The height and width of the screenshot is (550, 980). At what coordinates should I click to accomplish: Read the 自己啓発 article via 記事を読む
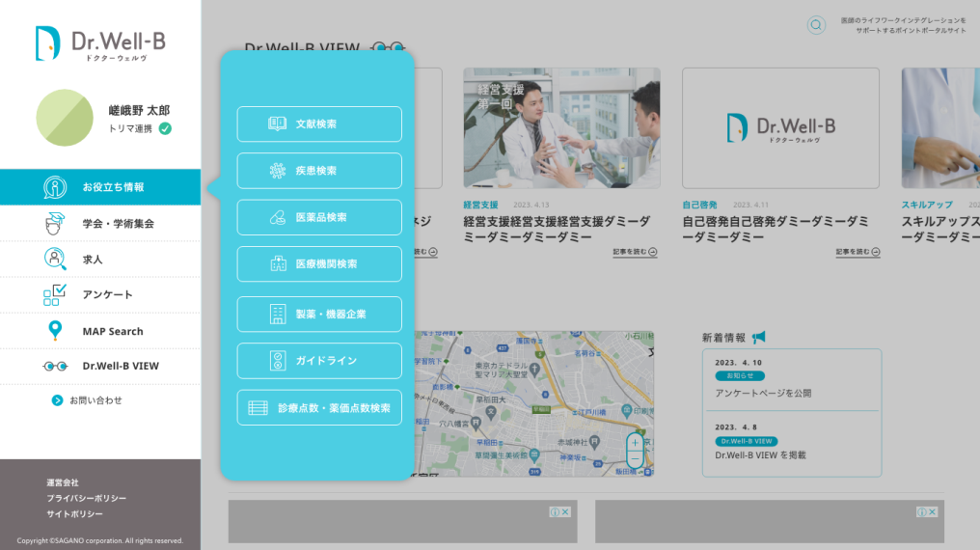(857, 252)
